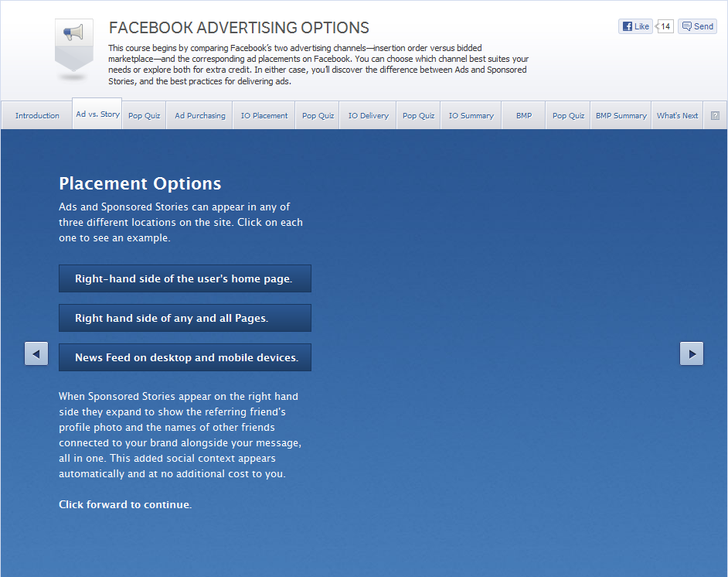Advance to the next slide arrow

tap(692, 354)
